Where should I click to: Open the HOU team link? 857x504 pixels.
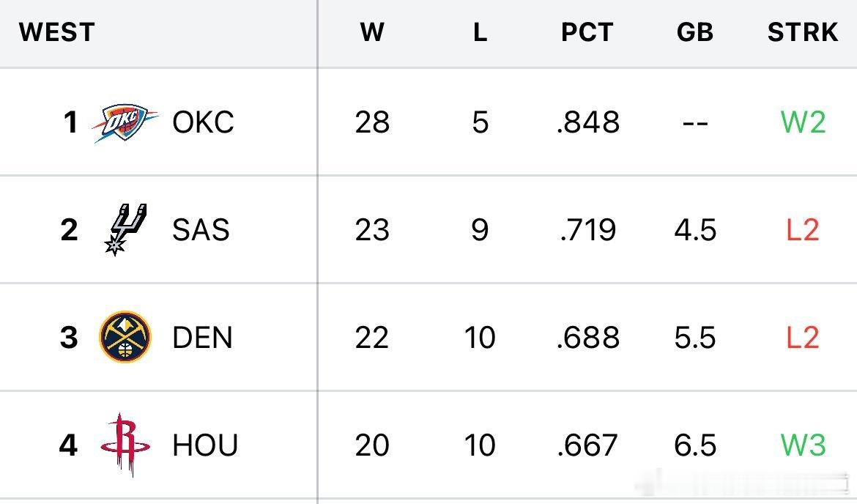pyautogui.click(x=205, y=445)
